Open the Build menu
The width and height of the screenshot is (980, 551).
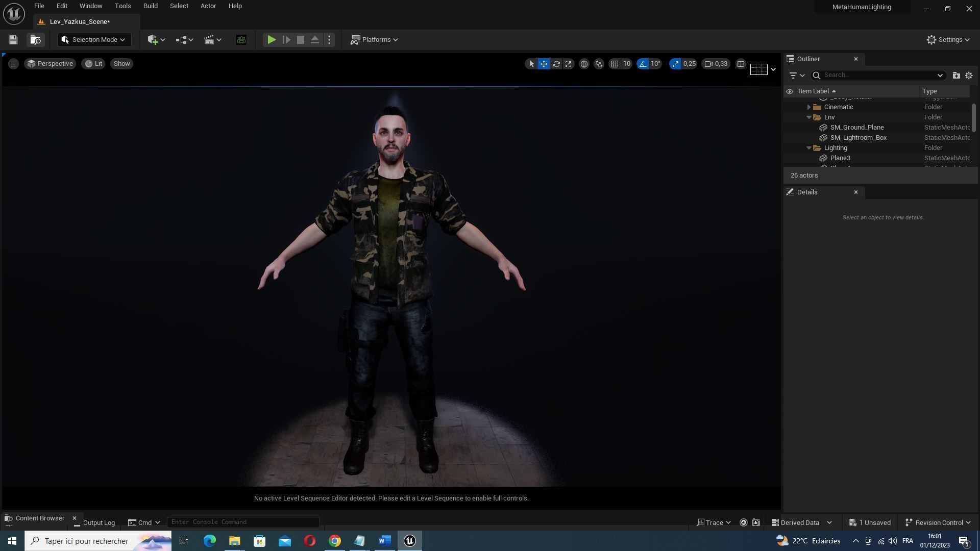pyautogui.click(x=150, y=6)
